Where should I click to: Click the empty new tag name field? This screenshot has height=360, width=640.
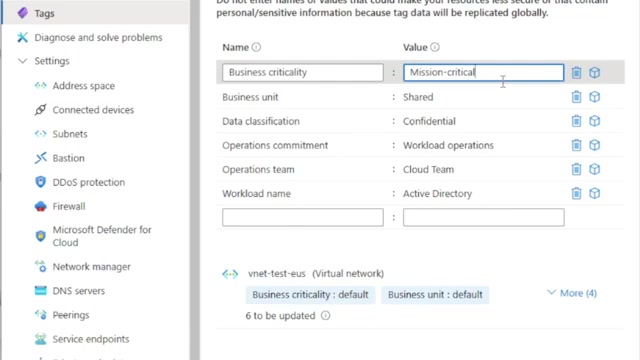coord(303,217)
